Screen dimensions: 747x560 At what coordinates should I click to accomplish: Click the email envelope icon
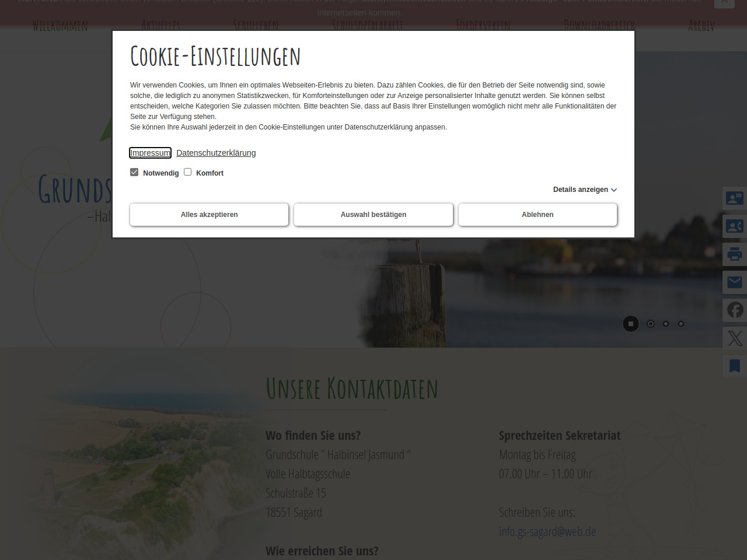734,282
